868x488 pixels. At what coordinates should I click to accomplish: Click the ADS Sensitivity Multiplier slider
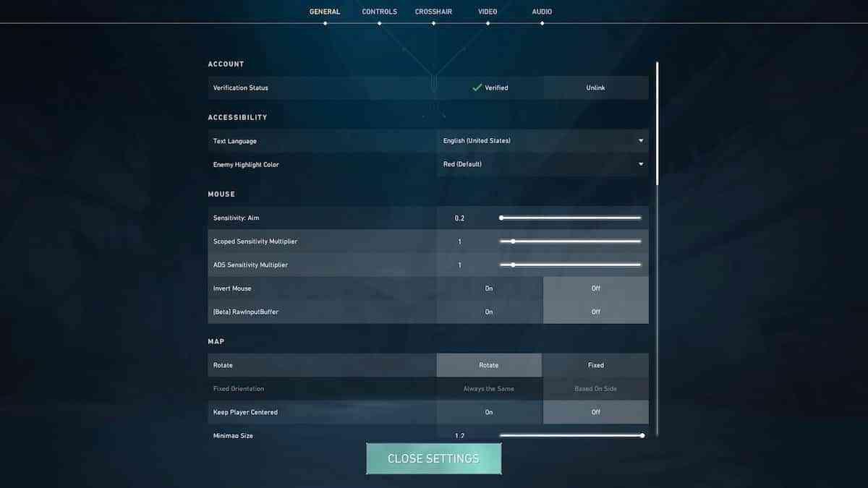571,265
